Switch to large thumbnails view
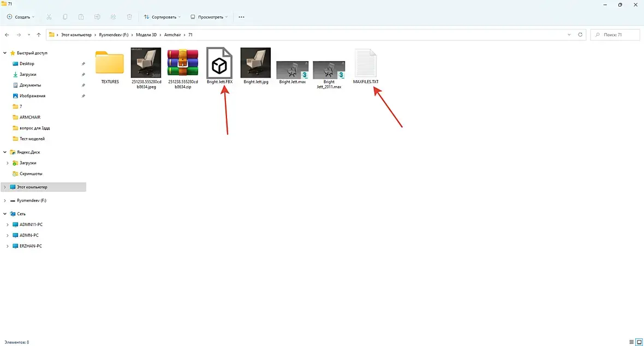Image resolution: width=644 pixels, height=346 pixels. point(639,342)
